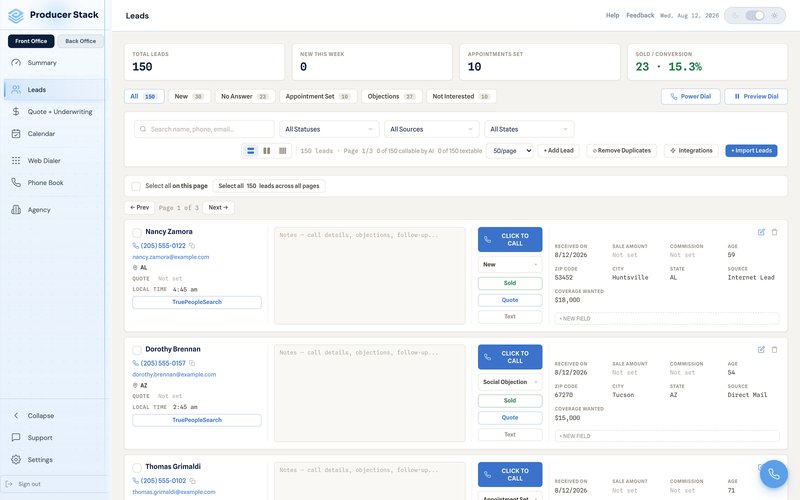The image size is (800, 500).
Task: Open Quote + Underwriting dollar icon
Action: pos(16,111)
